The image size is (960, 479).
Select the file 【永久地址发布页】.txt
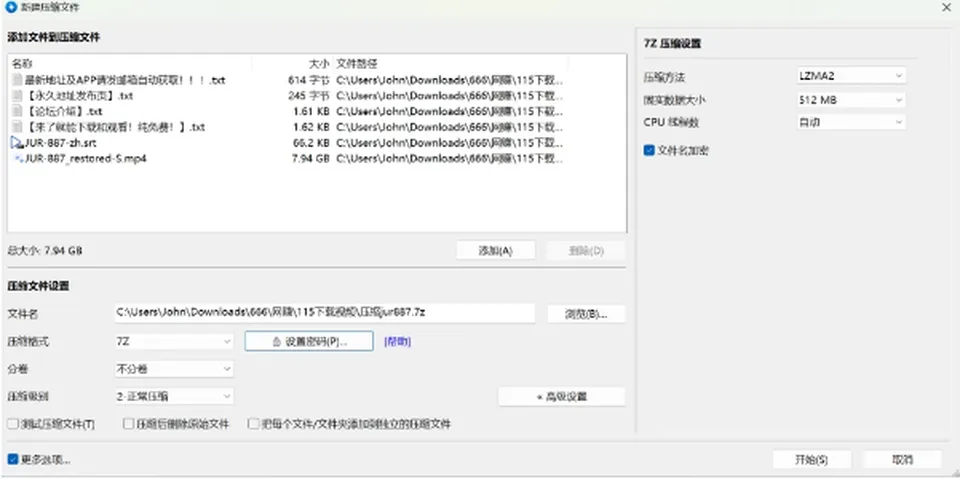tap(79, 96)
